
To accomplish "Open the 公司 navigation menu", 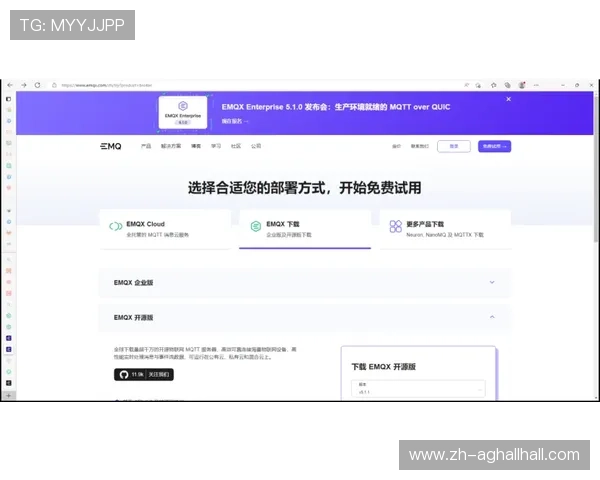I will click(x=256, y=146).
